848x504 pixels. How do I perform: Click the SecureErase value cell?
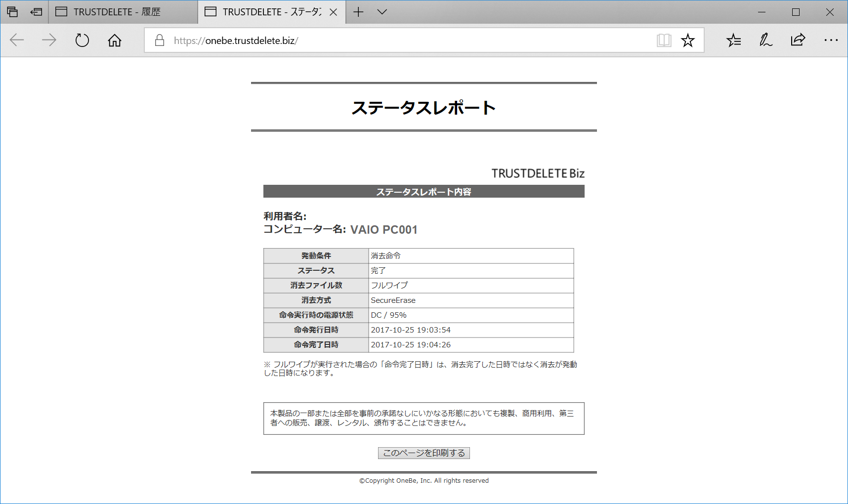click(471, 300)
